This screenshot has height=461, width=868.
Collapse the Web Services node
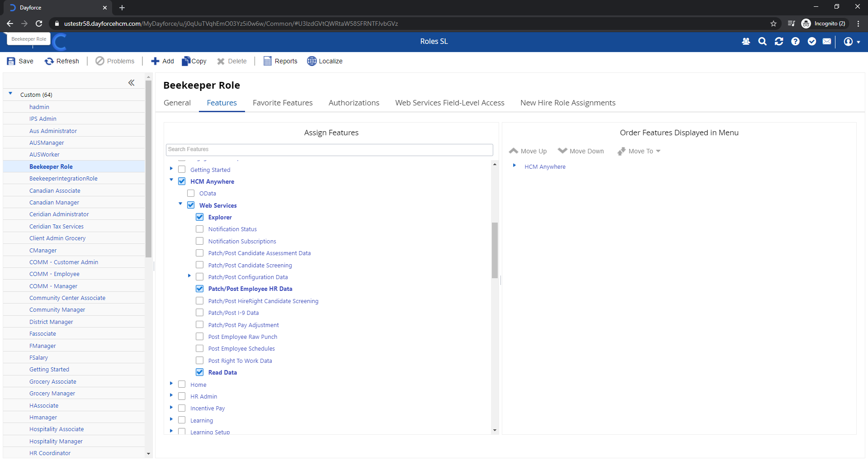[x=180, y=204]
